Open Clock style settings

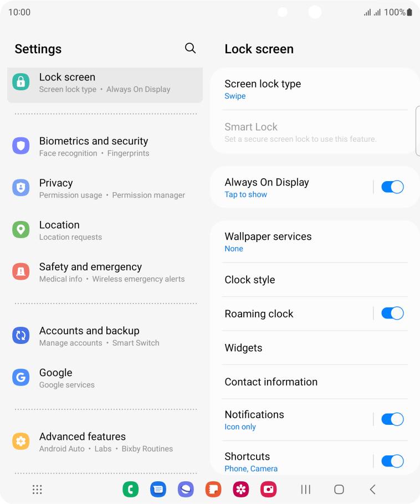tap(315, 280)
